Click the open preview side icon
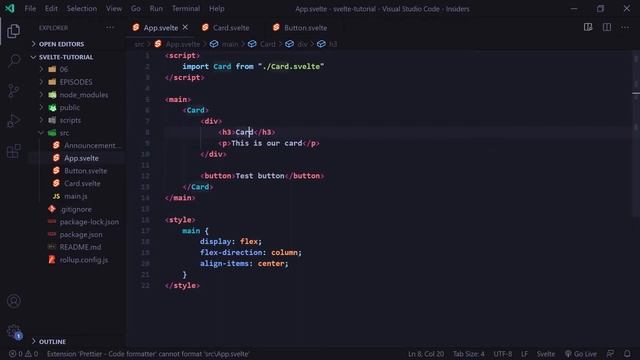Image resolution: width=640 pixels, height=360 pixels. tap(588, 27)
